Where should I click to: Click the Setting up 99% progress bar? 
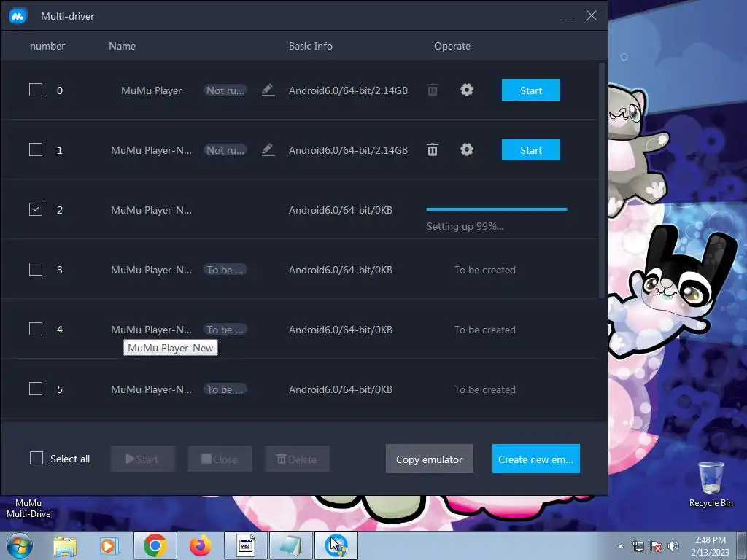tap(497, 209)
